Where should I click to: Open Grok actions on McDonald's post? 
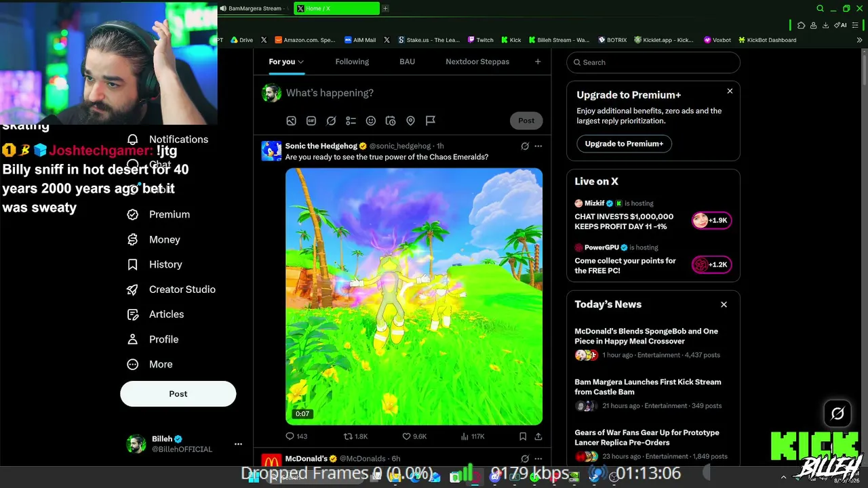click(x=525, y=459)
